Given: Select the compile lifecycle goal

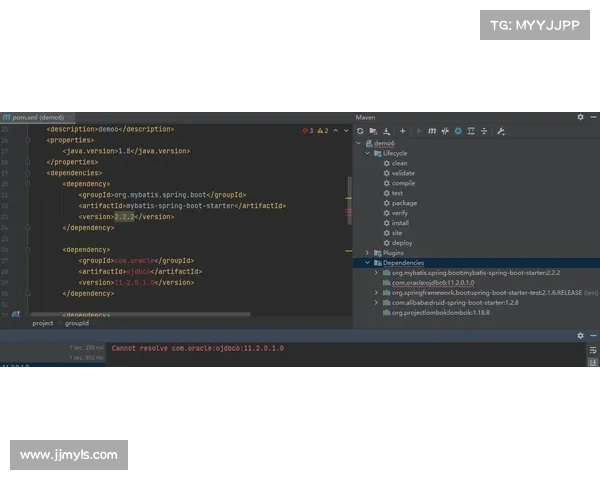Looking at the screenshot, I should (399, 183).
